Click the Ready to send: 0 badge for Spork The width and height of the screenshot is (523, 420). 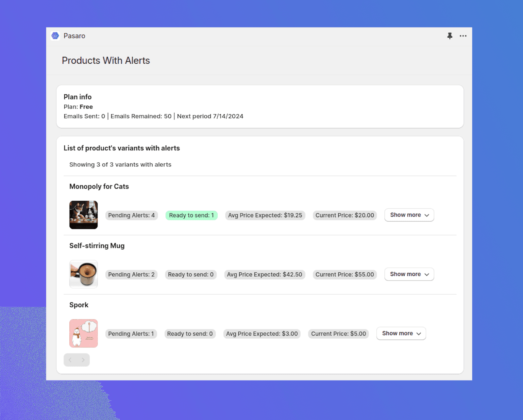[190, 333]
